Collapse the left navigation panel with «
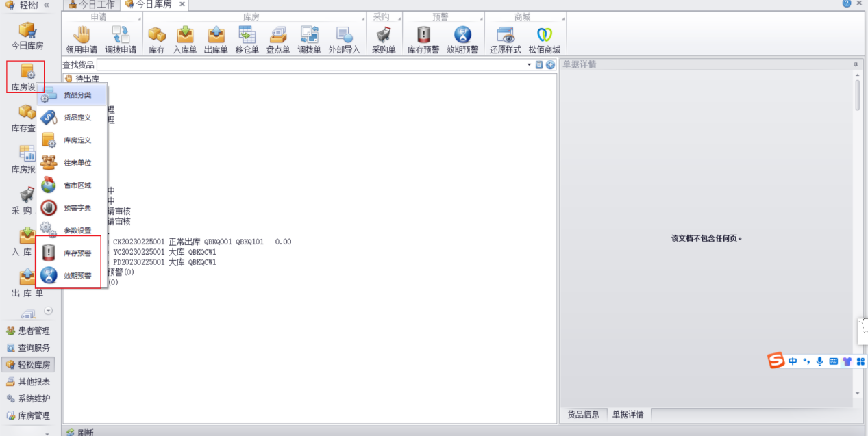This screenshot has width=868, height=436. [x=47, y=5]
